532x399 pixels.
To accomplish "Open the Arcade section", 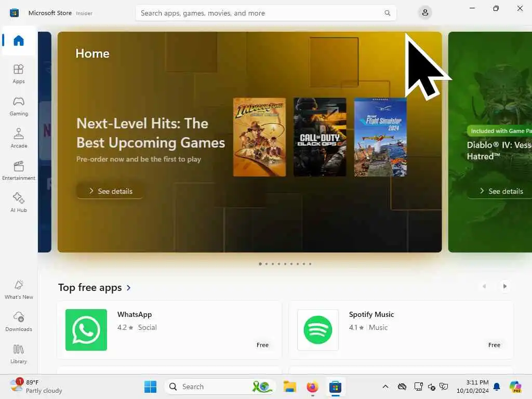I will [x=19, y=138].
